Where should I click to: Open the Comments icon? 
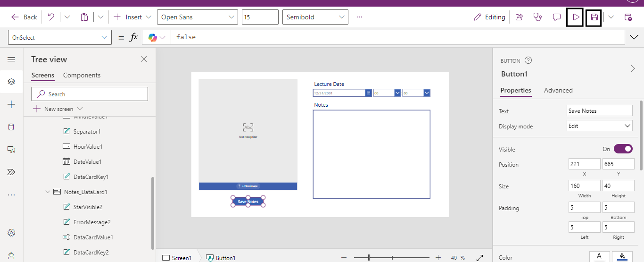point(557,17)
